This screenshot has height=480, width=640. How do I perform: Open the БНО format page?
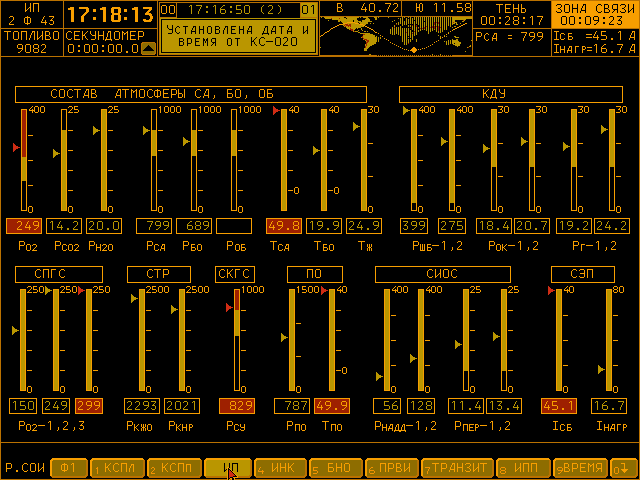tap(335, 467)
